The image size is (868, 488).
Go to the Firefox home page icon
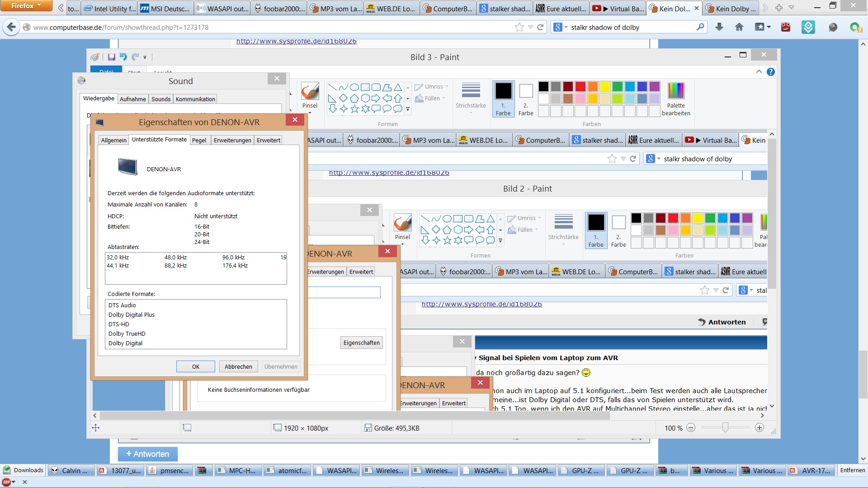[739, 27]
